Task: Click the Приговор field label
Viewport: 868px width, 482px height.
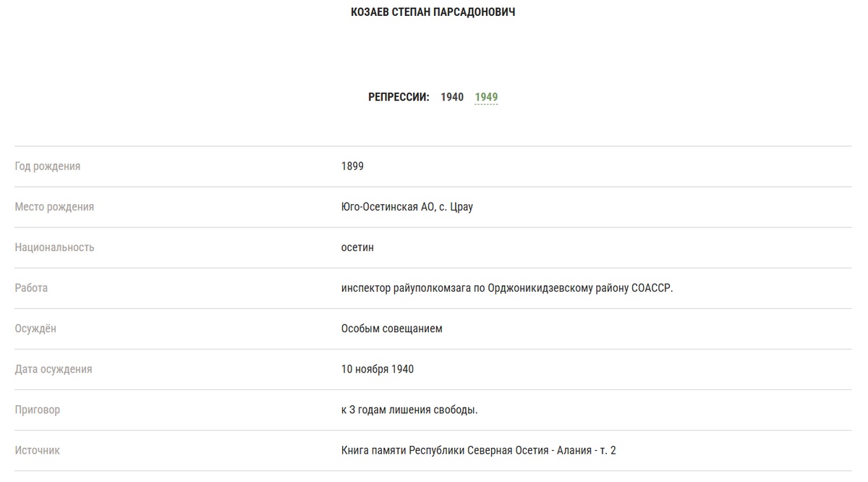Action: [38, 410]
